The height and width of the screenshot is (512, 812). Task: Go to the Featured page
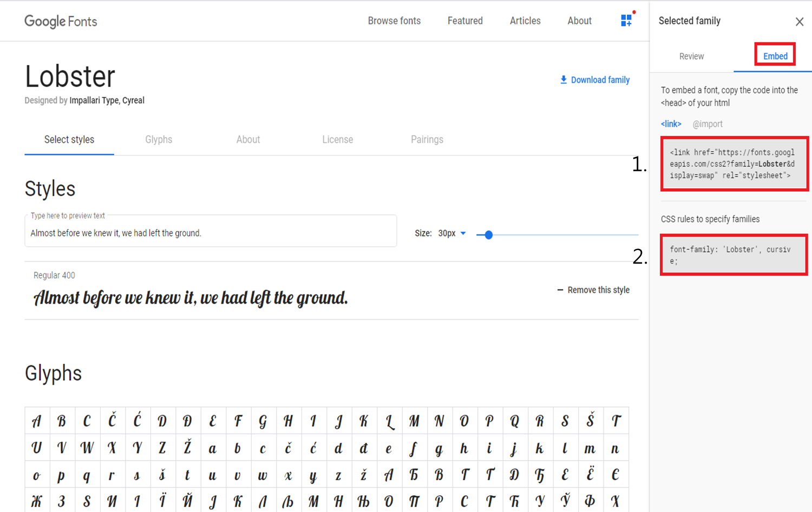(x=465, y=21)
